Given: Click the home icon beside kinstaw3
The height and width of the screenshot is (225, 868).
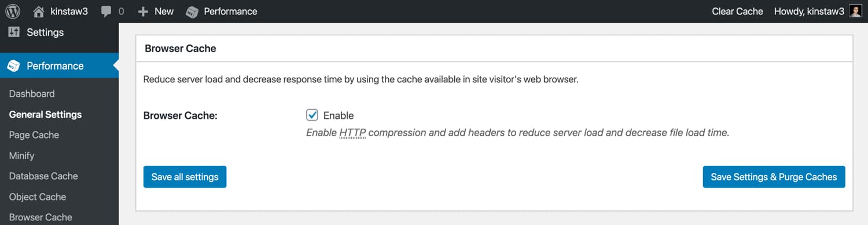Looking at the screenshot, I should (38, 12).
